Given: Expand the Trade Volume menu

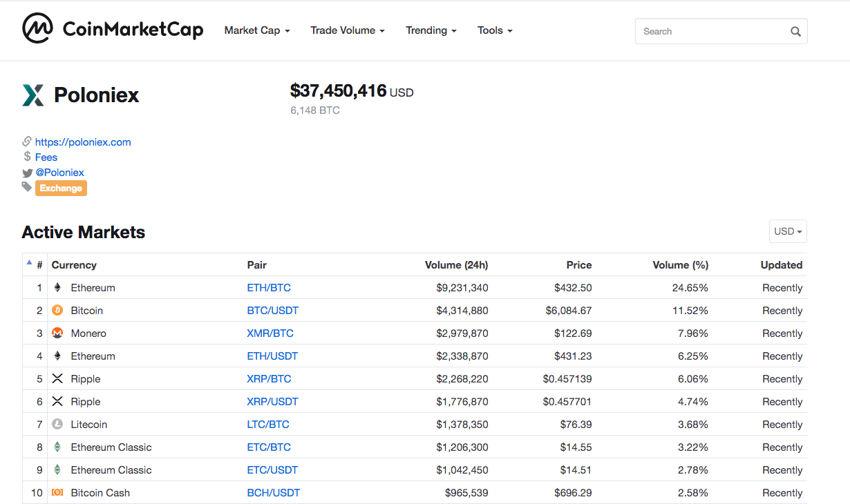Looking at the screenshot, I should 348,30.
